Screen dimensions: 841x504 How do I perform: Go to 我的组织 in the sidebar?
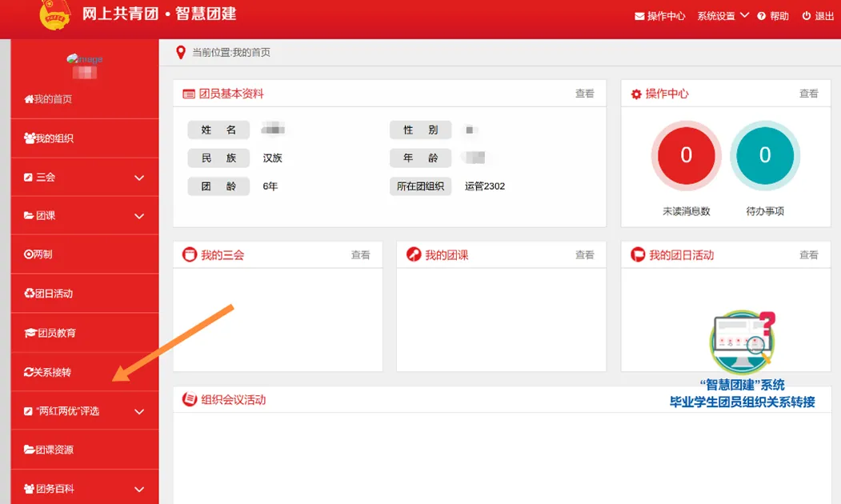click(49, 138)
